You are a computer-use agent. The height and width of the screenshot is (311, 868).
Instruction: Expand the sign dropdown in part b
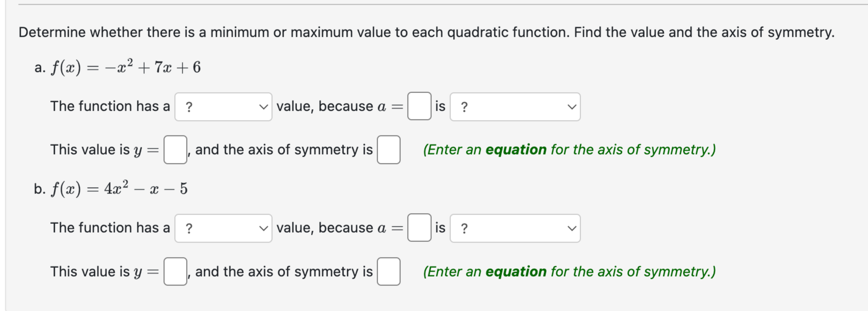click(515, 228)
